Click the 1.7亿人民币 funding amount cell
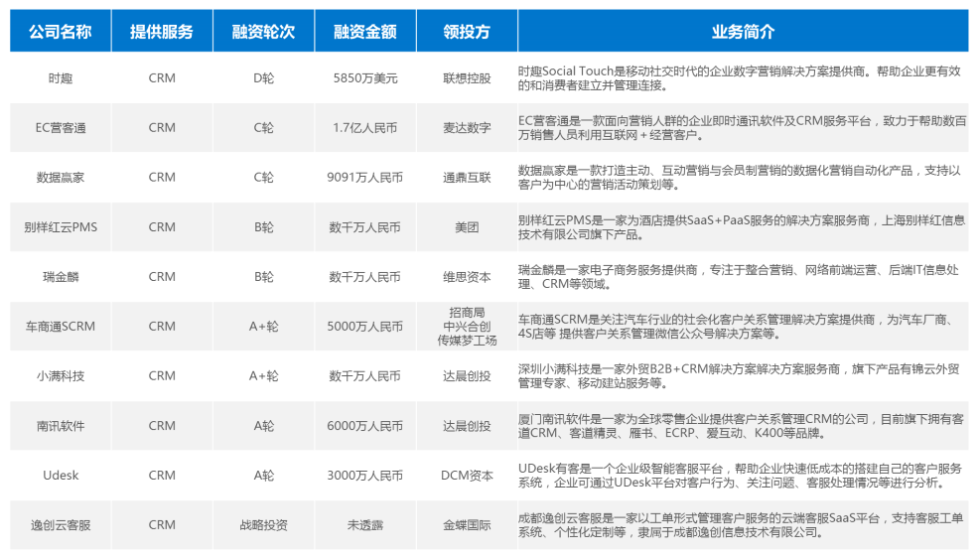 (364, 128)
